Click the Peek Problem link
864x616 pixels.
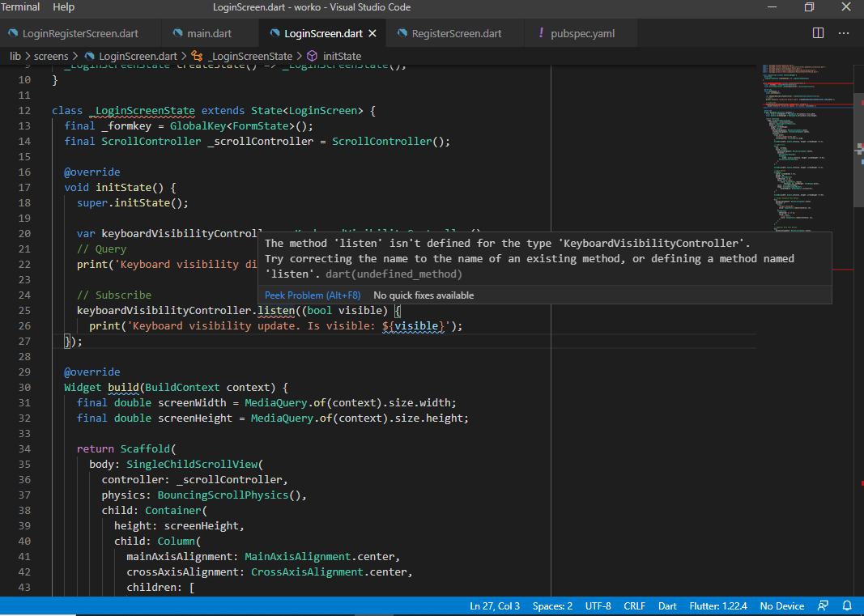click(x=313, y=295)
